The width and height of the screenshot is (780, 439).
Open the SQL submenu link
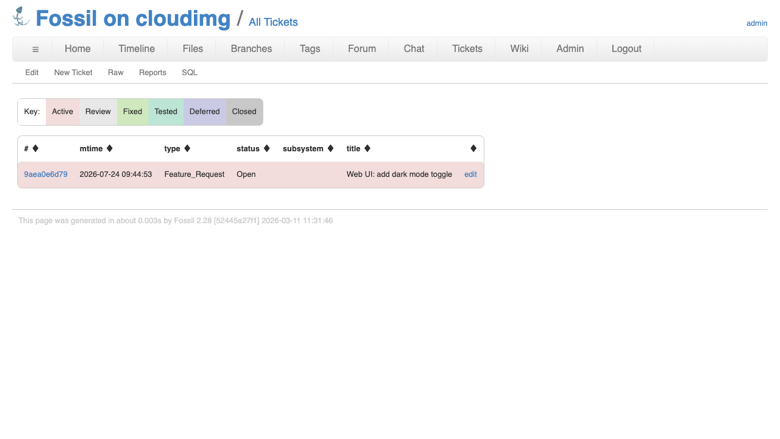tap(189, 73)
